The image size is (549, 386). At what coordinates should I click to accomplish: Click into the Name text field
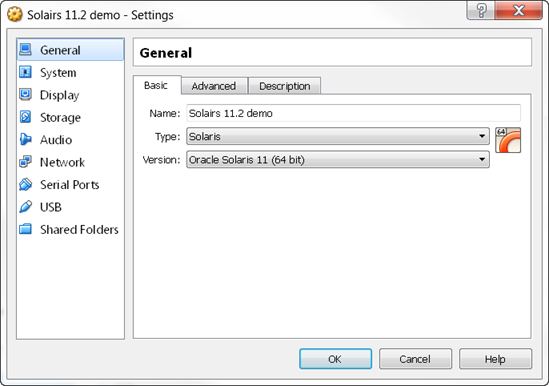[353, 113]
